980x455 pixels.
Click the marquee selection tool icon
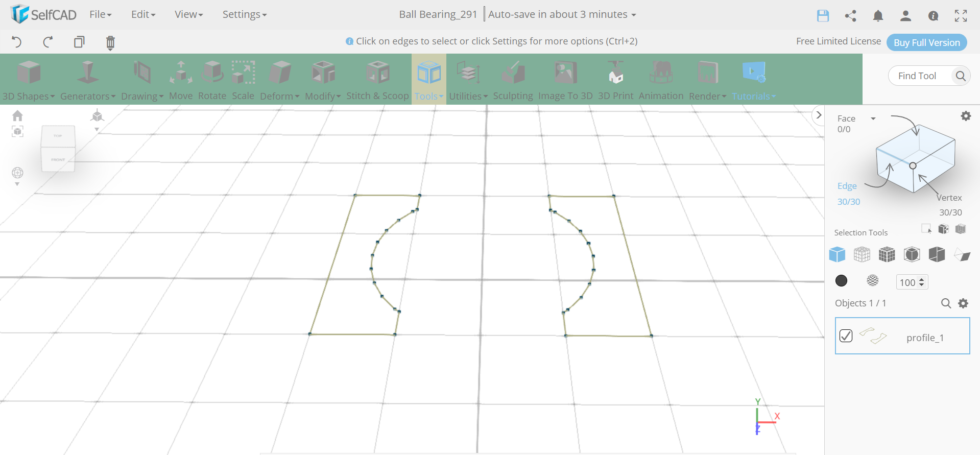(926, 229)
